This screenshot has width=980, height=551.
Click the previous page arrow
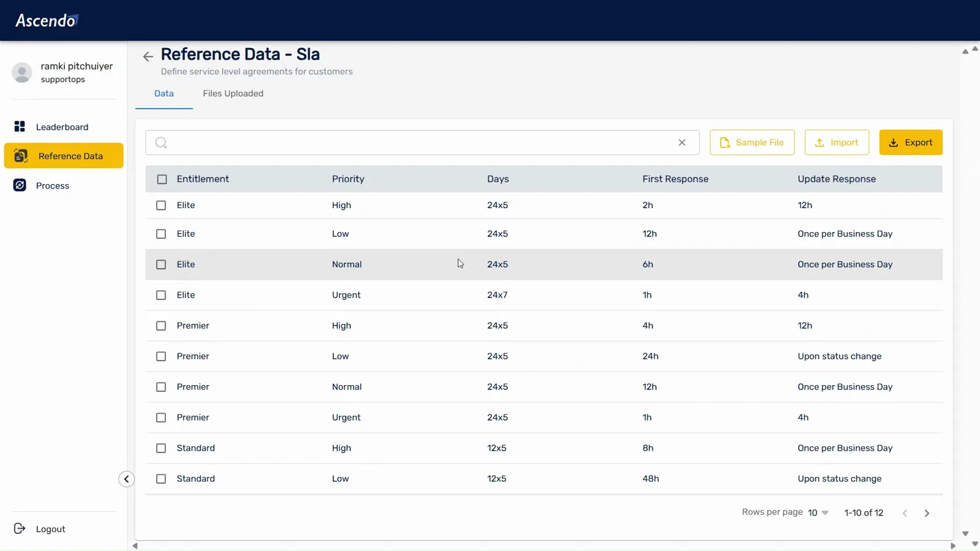tap(905, 513)
